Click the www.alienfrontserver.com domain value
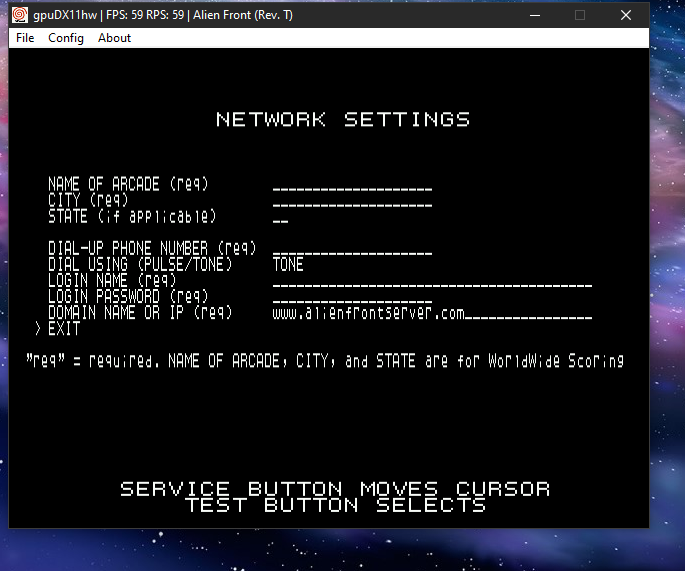The width and height of the screenshot is (685, 571). pyautogui.click(x=368, y=313)
